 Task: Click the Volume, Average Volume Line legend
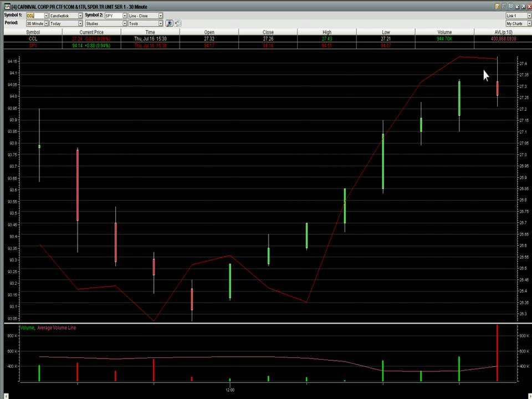pyautogui.click(x=48, y=328)
